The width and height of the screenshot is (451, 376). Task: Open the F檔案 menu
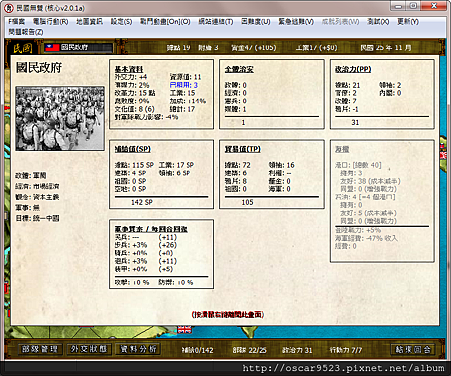click(16, 22)
